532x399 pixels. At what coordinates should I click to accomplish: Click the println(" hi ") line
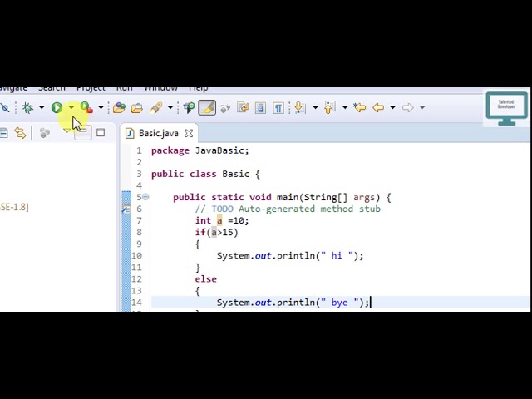(x=290, y=256)
